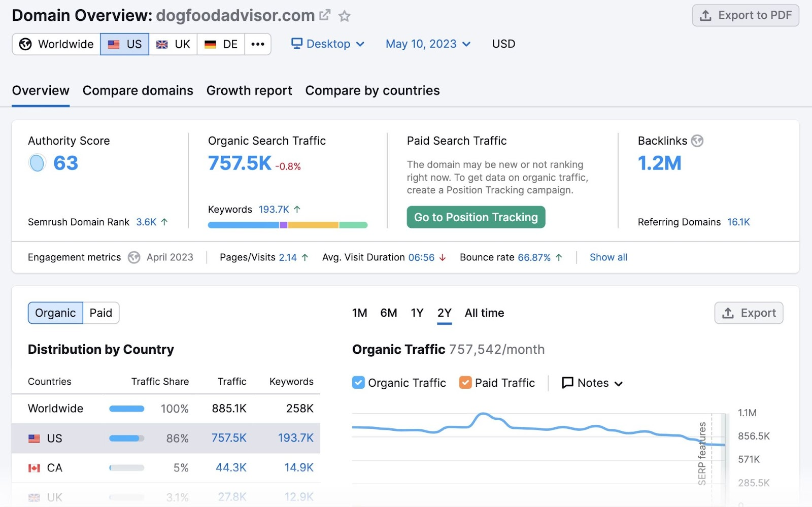Click the UK flag icon in country selector
The height and width of the screenshot is (507, 812).
tap(162, 44)
